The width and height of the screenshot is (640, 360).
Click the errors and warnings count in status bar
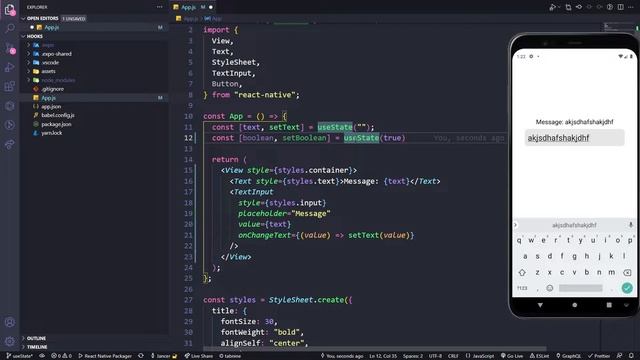(x=61, y=356)
